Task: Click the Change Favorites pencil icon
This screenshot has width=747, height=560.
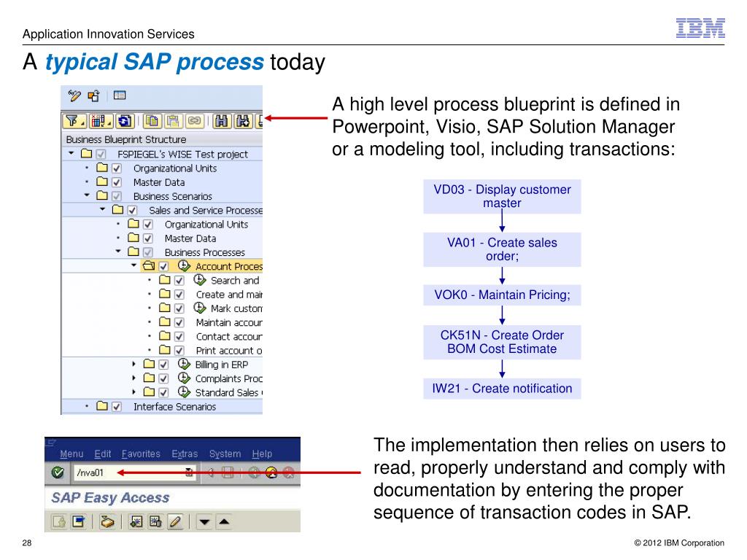Action: tap(175, 522)
